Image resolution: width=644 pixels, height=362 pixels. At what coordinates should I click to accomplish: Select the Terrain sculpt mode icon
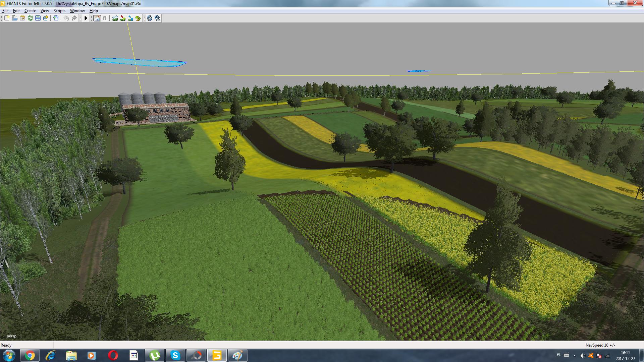point(115,18)
